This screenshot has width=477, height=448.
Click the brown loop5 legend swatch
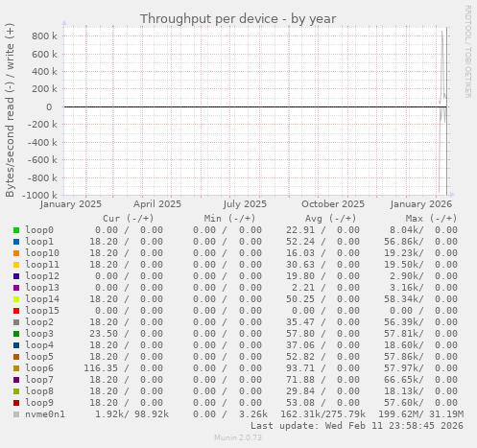16,357
